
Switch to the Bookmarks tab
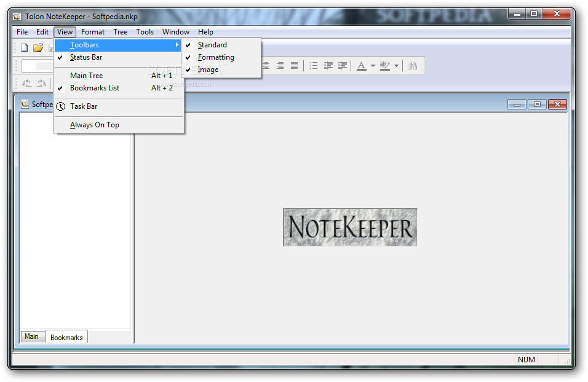click(x=66, y=337)
